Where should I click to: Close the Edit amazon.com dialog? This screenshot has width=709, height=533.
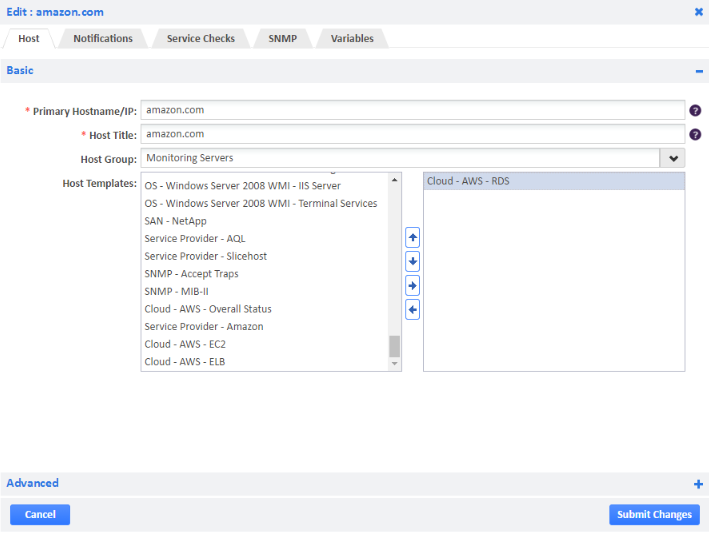(699, 12)
